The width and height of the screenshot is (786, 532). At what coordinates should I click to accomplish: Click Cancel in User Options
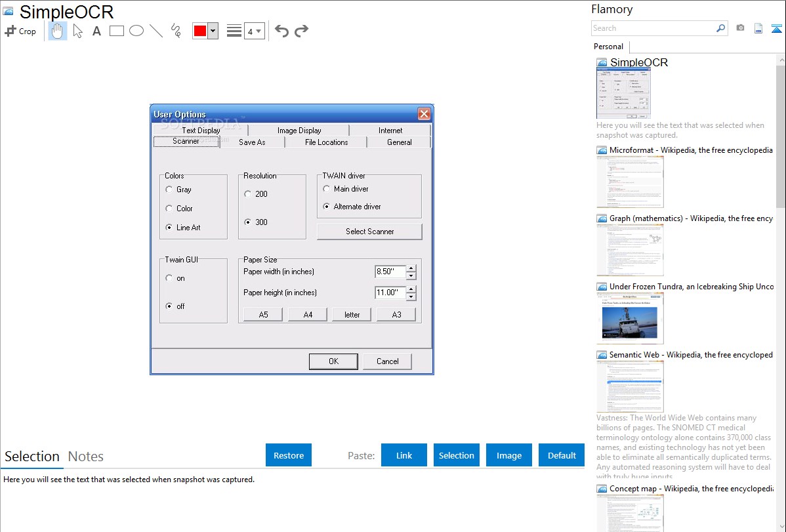tap(388, 361)
